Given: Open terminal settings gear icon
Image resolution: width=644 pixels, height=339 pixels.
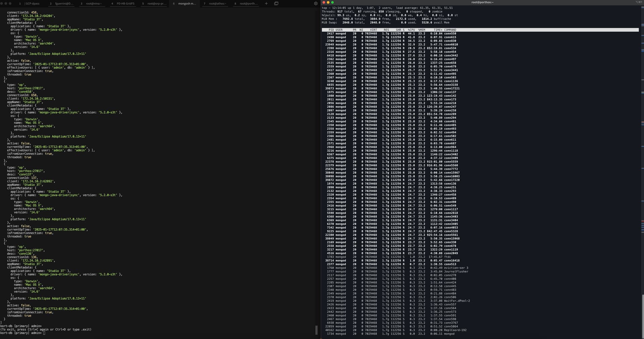Looking at the screenshot, I should click(x=316, y=3).
